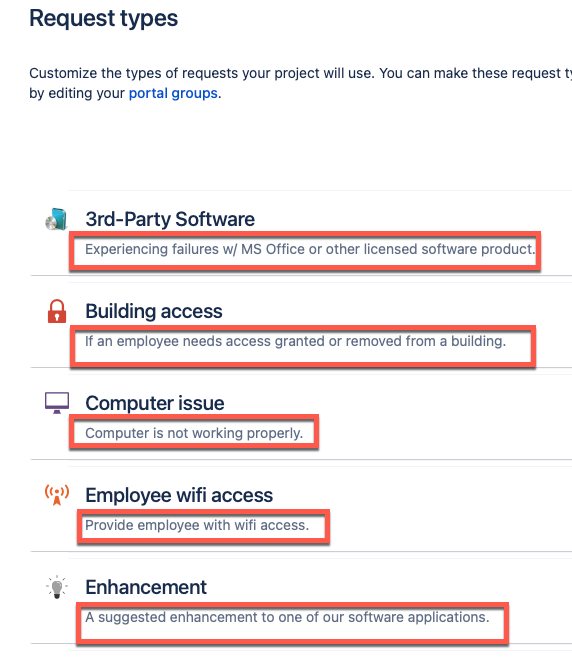Select the Enhancement request type
The height and width of the screenshot is (667, 572).
[146, 587]
